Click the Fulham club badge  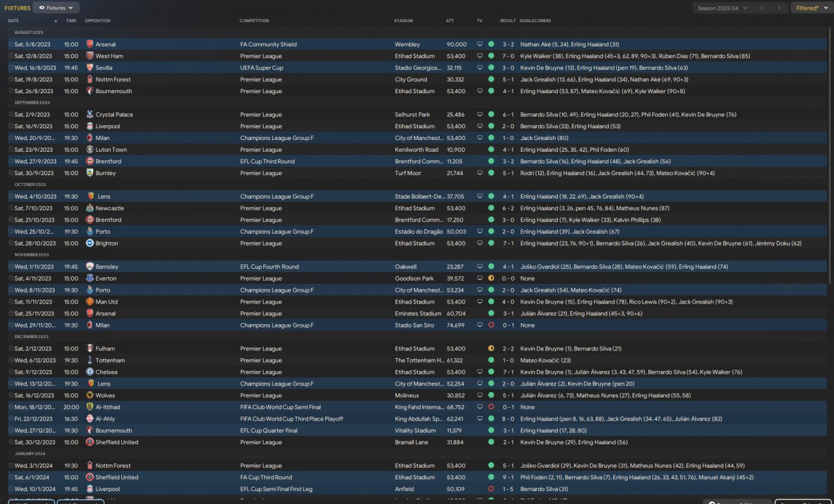coord(90,349)
